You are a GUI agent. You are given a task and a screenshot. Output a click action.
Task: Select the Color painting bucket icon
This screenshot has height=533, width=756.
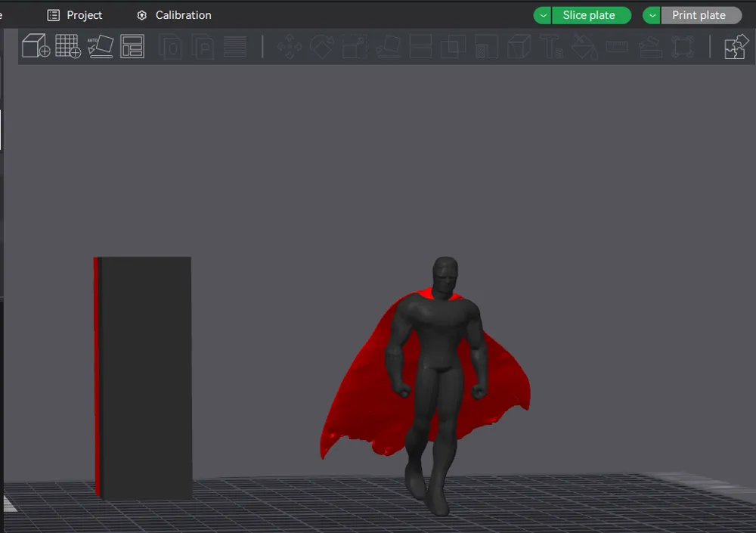point(584,46)
